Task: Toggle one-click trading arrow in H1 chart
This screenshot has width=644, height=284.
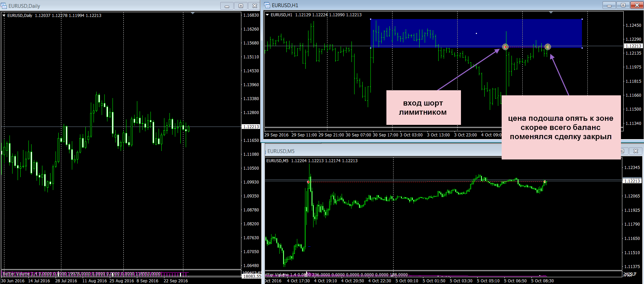Action: click(267, 15)
